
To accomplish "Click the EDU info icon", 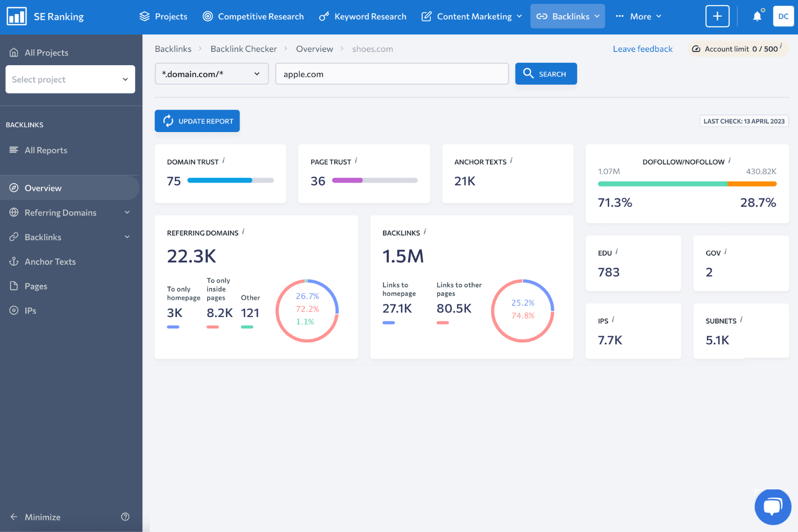I will pos(617,252).
